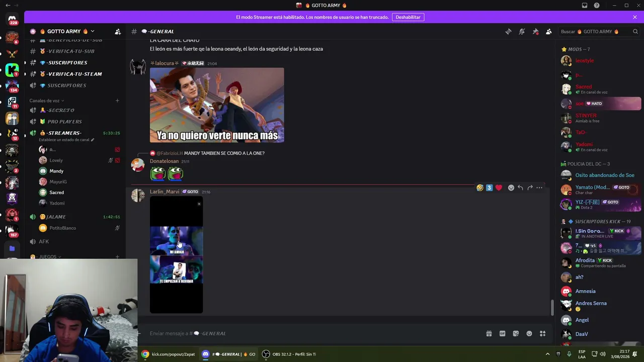
Task: Select voice user Lovely
Action: [x=56, y=160]
